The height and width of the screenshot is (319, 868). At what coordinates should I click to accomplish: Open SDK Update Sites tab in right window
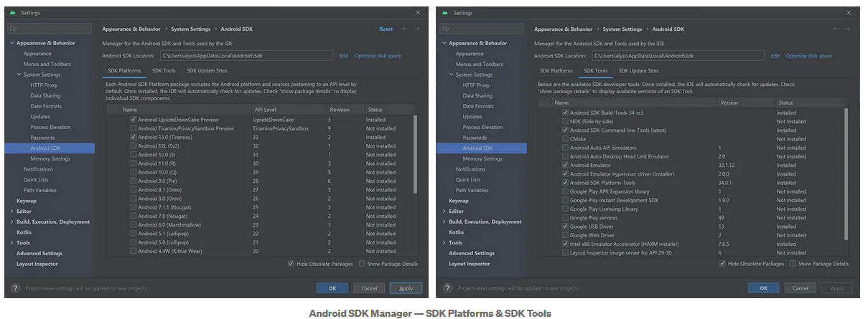coord(638,71)
